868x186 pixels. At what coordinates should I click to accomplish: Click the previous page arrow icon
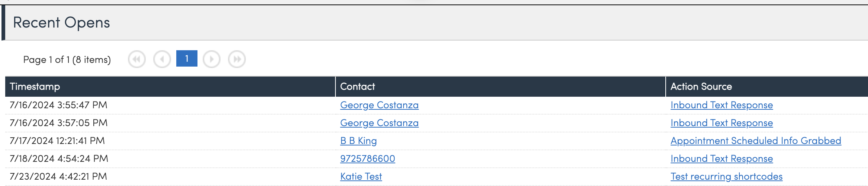(x=162, y=59)
